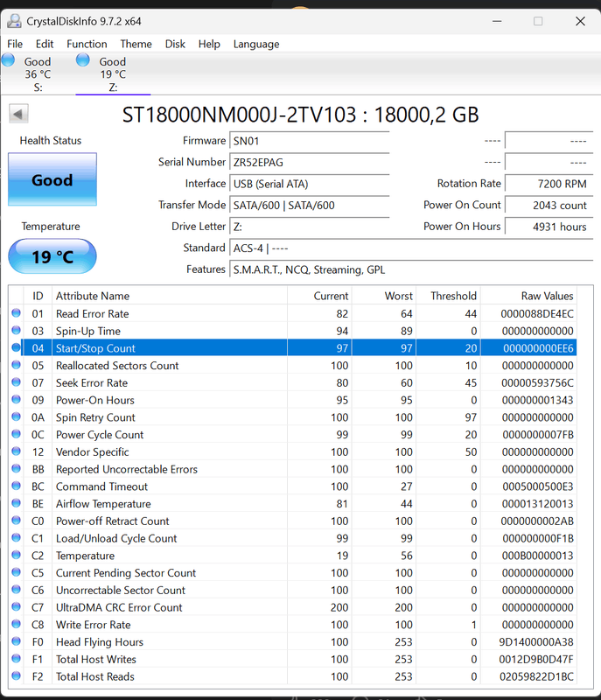The width and height of the screenshot is (601, 700).
Task: Click the Serial Number field ZR52EPAG
Action: point(309,163)
